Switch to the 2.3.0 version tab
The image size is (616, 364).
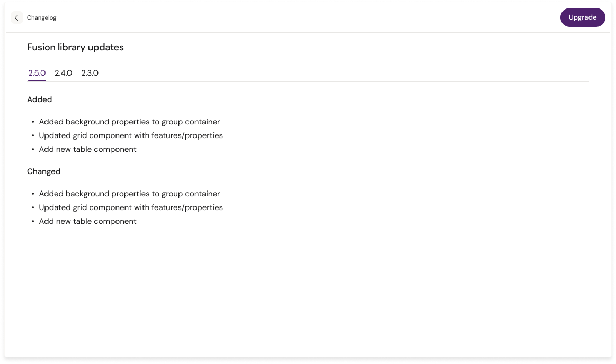(90, 73)
